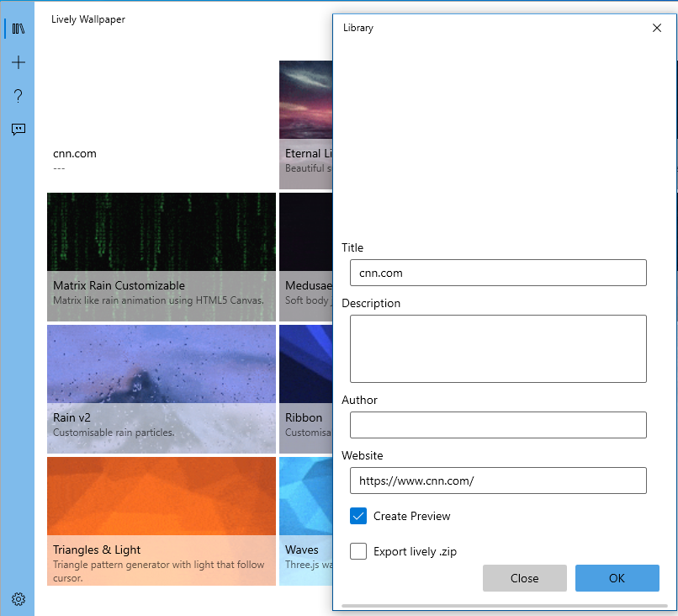Select the cnn.com wallpaper tile
The height and width of the screenshot is (616, 678).
coord(161,125)
